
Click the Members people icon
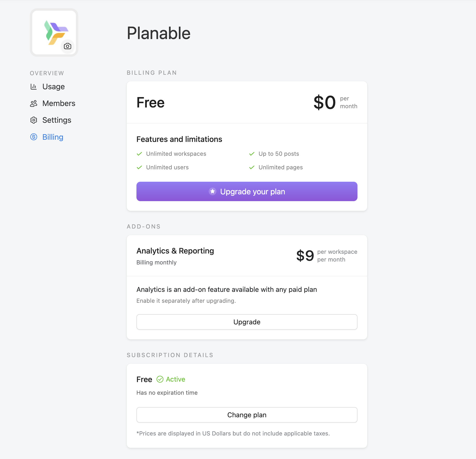(x=33, y=104)
